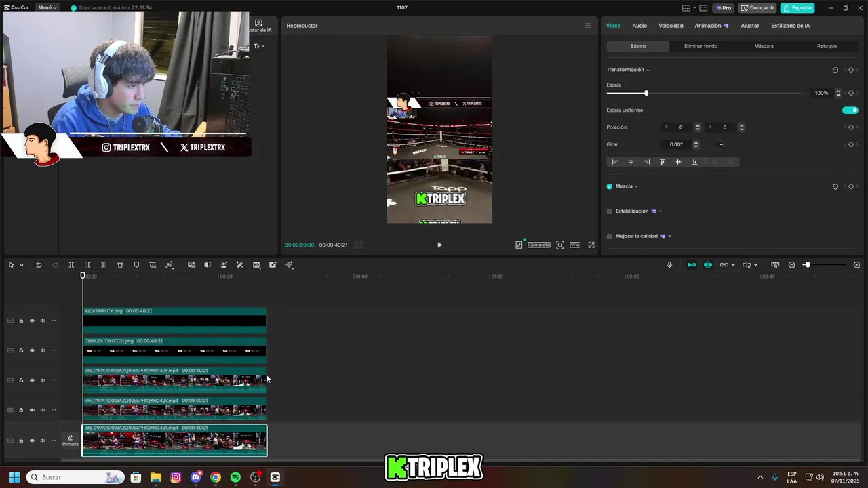Image resolution: width=868 pixels, height=488 pixels.
Task: Click the player focus frame scan icon
Action: 560,245
